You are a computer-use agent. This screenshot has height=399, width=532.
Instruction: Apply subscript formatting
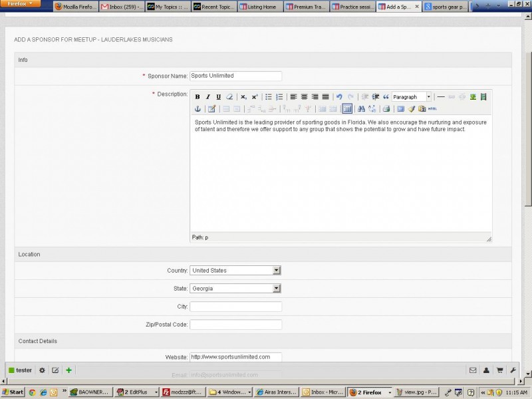[243, 97]
